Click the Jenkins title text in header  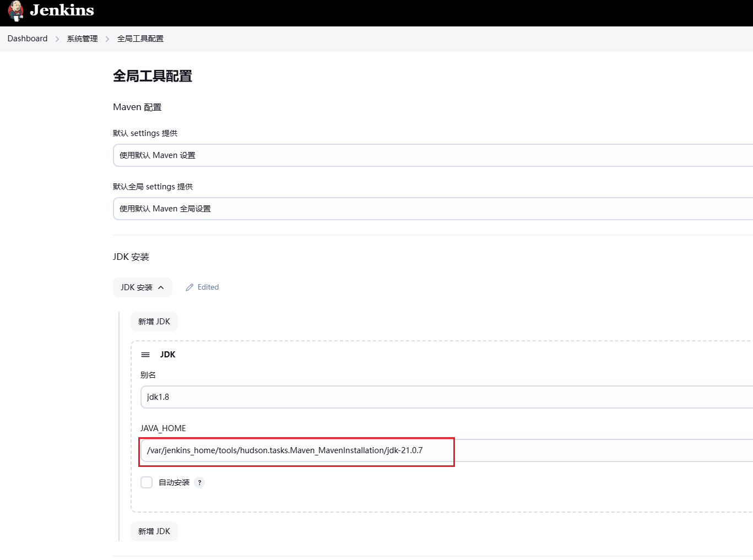click(x=62, y=10)
